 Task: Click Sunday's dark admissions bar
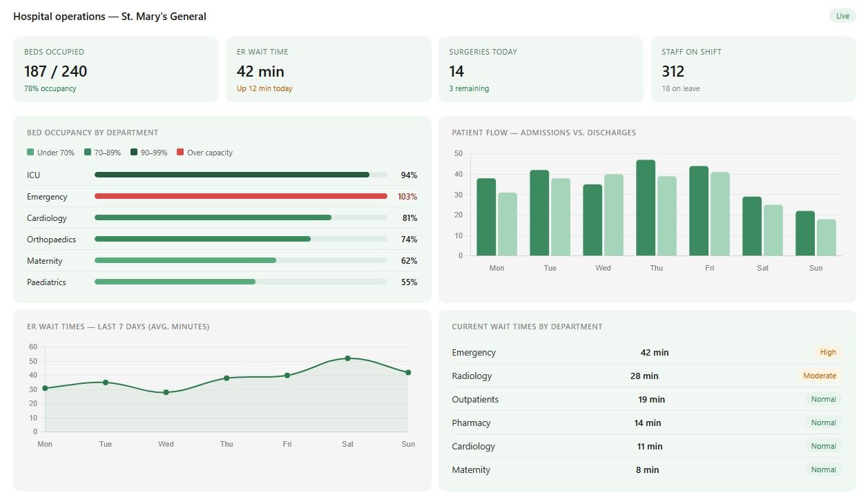(x=805, y=233)
